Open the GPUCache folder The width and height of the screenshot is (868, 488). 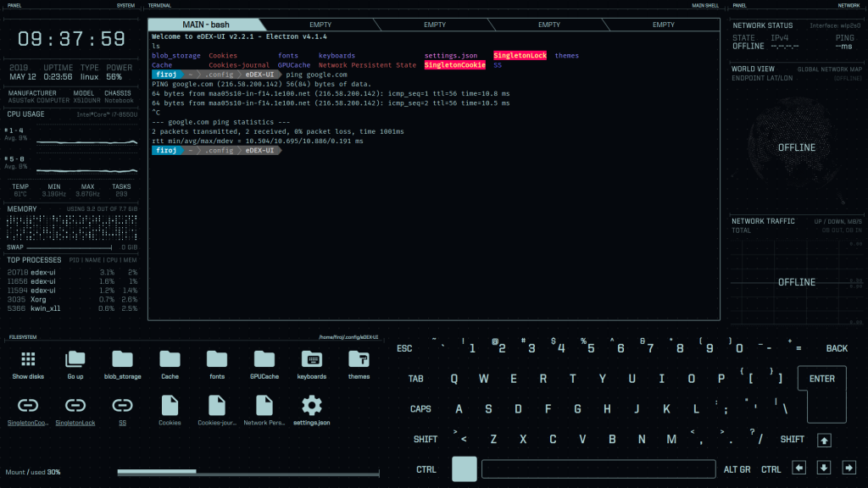click(x=264, y=359)
